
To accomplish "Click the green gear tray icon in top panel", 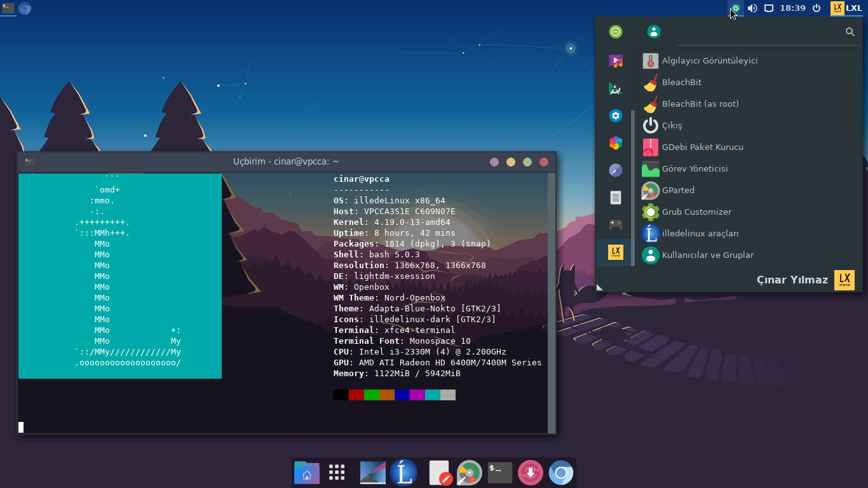I will 736,8.
